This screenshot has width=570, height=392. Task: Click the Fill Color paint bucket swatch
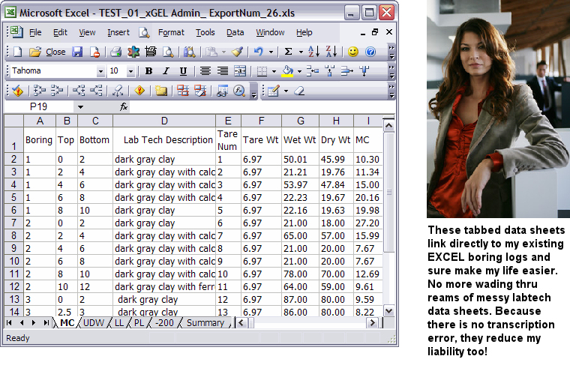286,71
